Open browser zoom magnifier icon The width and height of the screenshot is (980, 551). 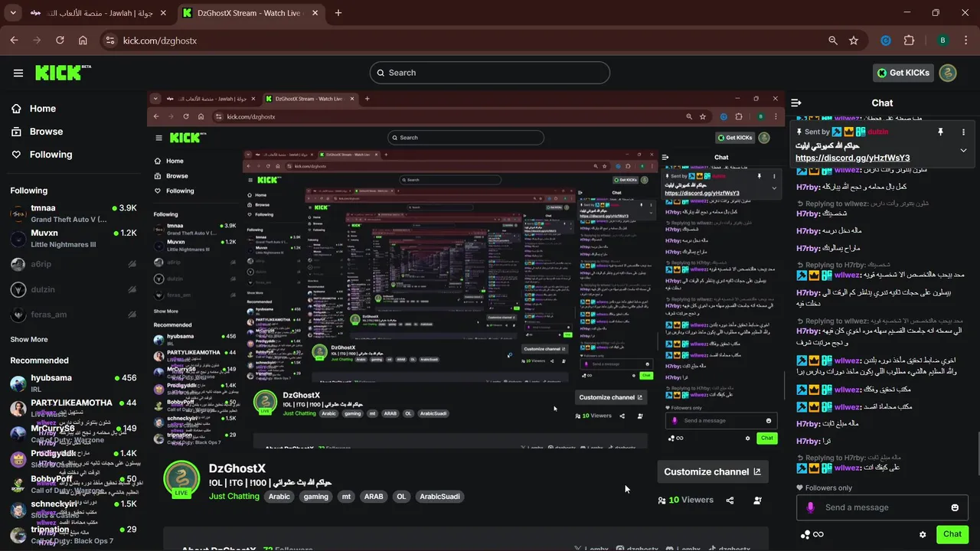(833, 41)
